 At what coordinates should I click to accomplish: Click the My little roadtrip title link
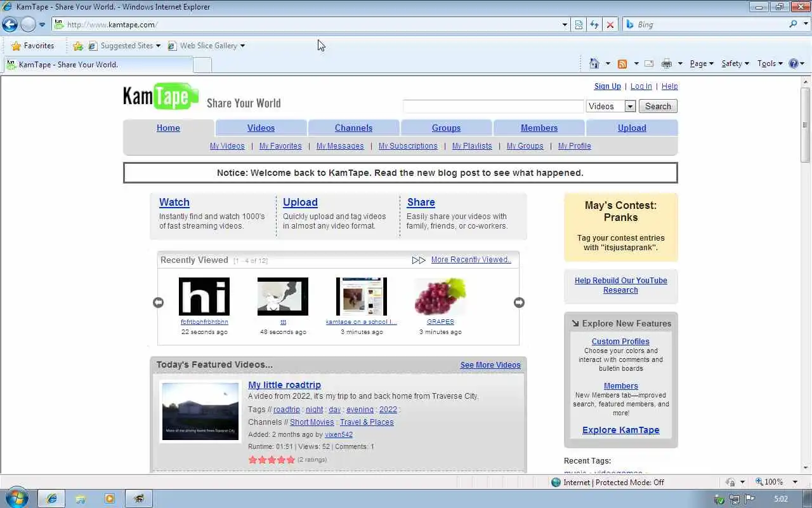click(284, 385)
